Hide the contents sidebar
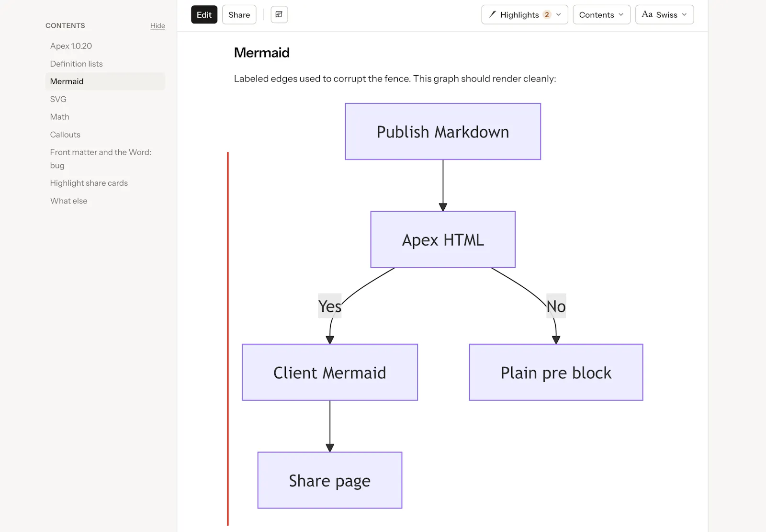Image resolution: width=766 pixels, height=532 pixels. click(x=158, y=26)
